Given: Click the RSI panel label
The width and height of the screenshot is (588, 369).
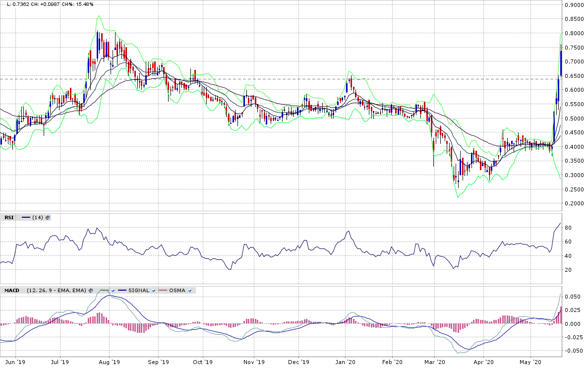Looking at the screenshot, I should pyautogui.click(x=9, y=217).
